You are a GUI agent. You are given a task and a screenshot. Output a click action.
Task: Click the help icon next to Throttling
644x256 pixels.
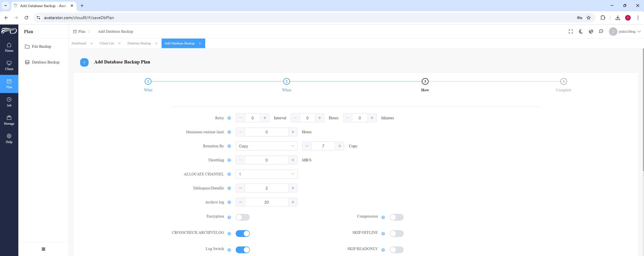[229, 160]
